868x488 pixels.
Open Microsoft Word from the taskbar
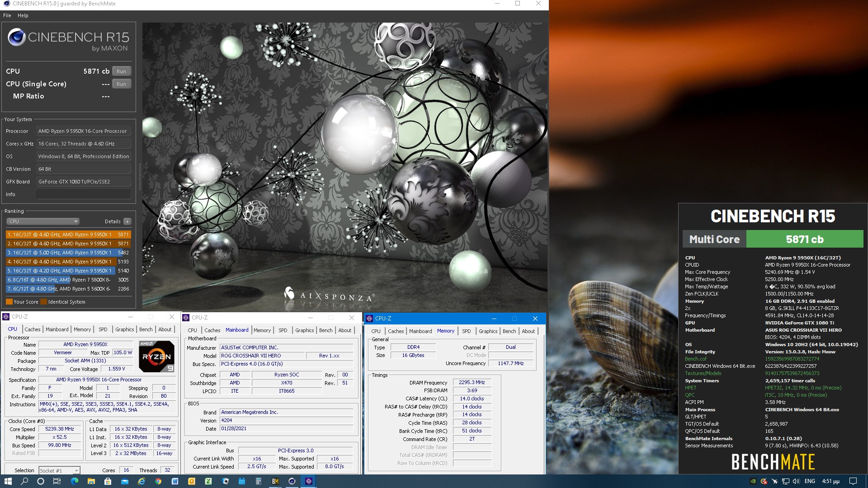[175, 481]
